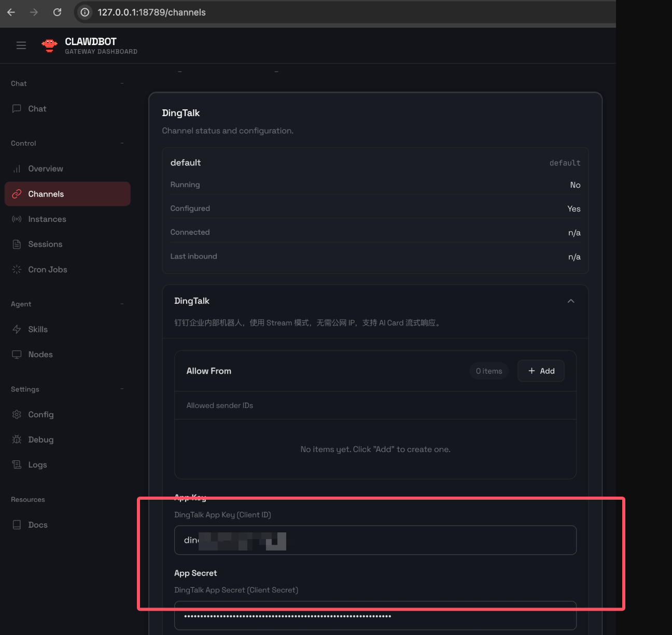Click the CLAWDBOT title text
Image resolution: width=672 pixels, height=635 pixels.
[91, 41]
